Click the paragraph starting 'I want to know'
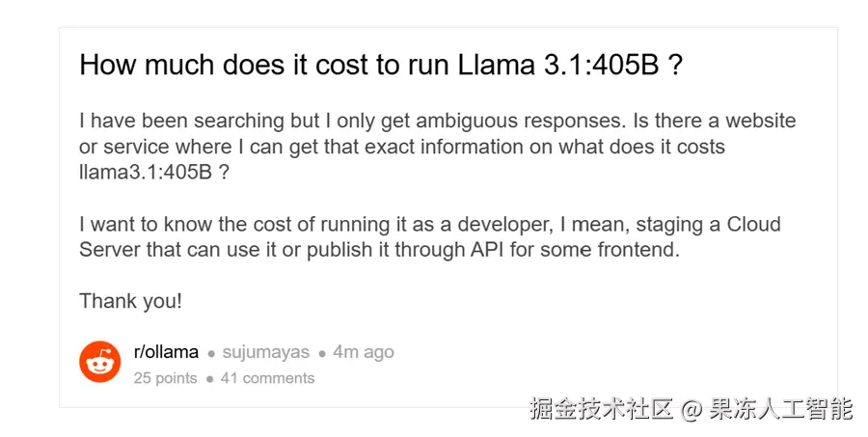This screenshot has height=437, width=868. (429, 237)
